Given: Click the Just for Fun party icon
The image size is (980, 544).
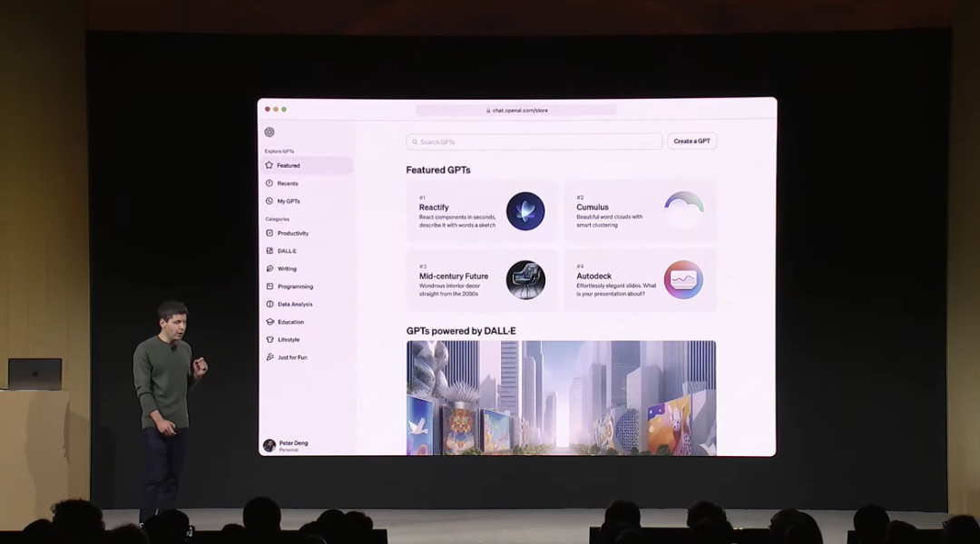Looking at the screenshot, I should (x=269, y=357).
